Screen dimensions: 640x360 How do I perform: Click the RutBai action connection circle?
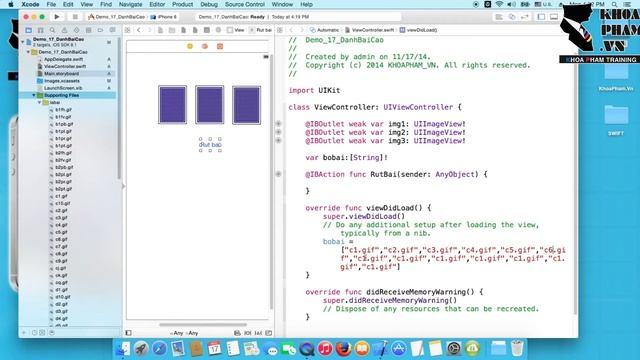[x=278, y=174]
